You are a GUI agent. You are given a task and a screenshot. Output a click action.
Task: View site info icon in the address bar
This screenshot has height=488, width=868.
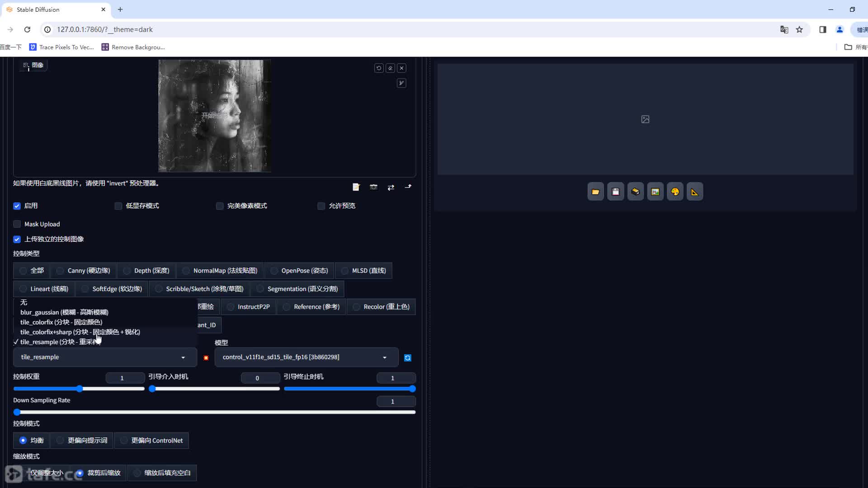[47, 29]
